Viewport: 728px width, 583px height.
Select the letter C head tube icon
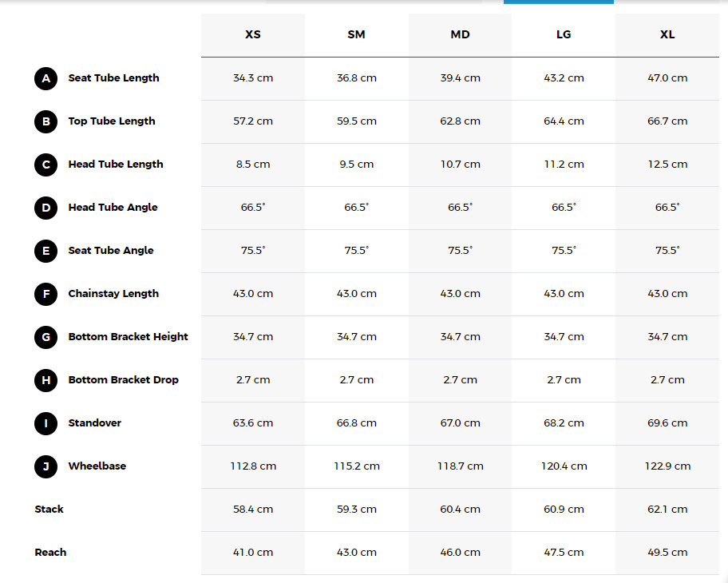46,165
